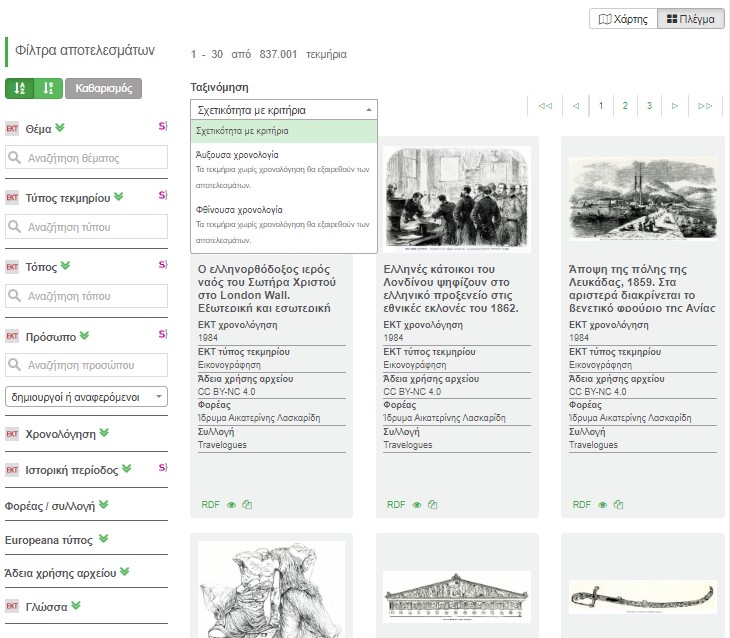
Task: Select 'Φθίνουσα χρονολογία' sort option
Action: pos(240,210)
